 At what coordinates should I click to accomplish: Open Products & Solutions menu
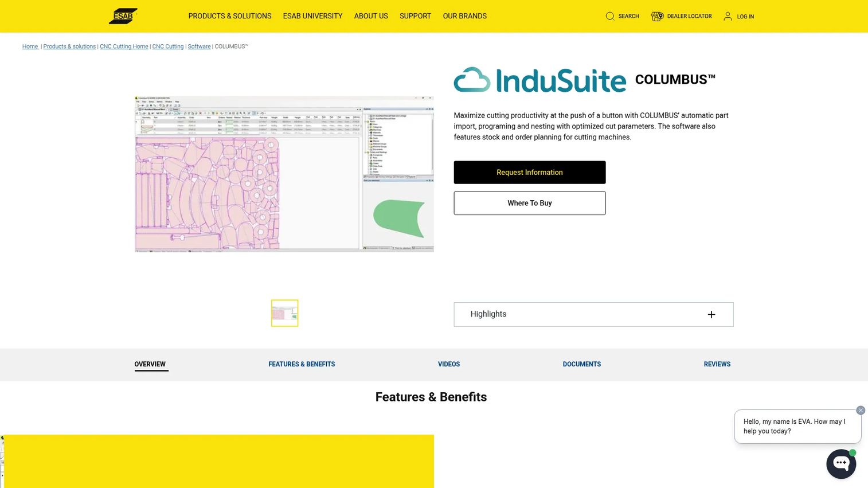tap(230, 16)
